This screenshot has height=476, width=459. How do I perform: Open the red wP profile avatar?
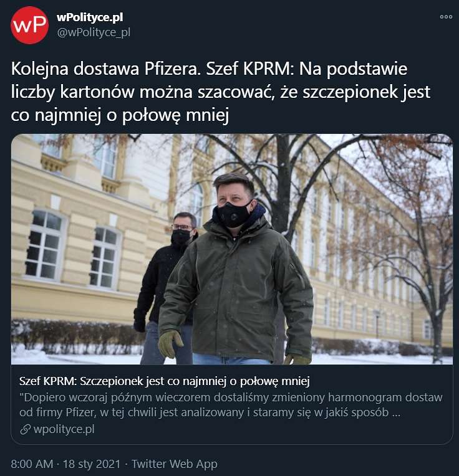click(x=29, y=25)
